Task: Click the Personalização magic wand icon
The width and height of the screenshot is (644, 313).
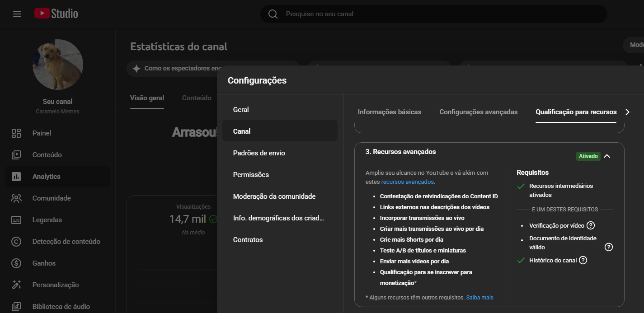Action: click(x=16, y=285)
